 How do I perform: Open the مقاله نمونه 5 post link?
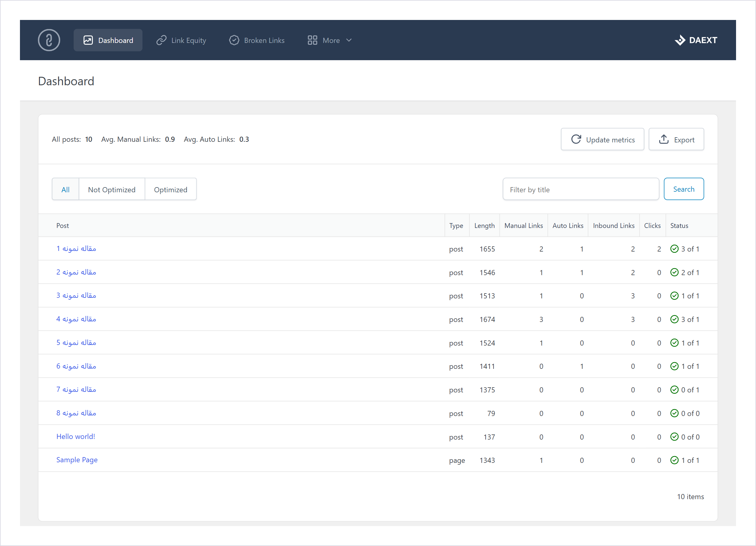coord(76,343)
